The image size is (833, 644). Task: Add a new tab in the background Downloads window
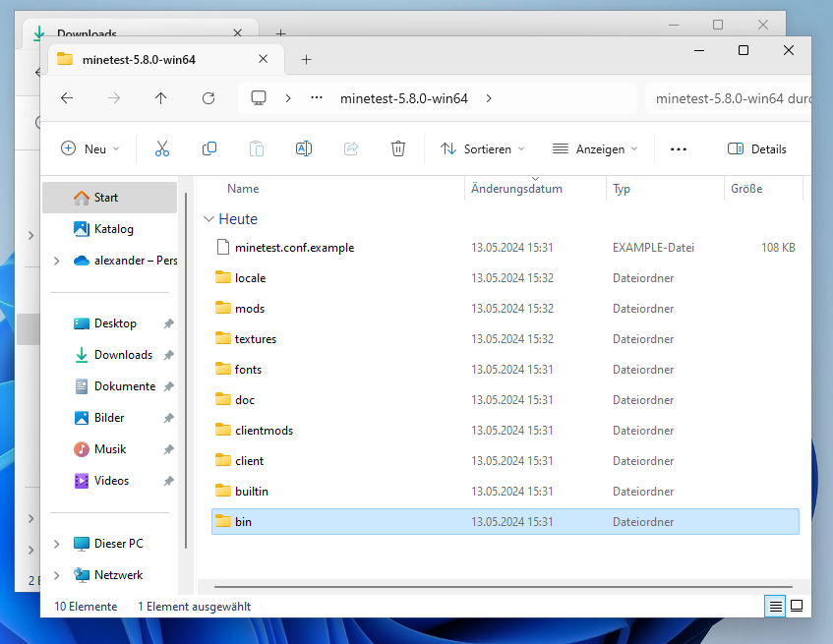(280, 32)
